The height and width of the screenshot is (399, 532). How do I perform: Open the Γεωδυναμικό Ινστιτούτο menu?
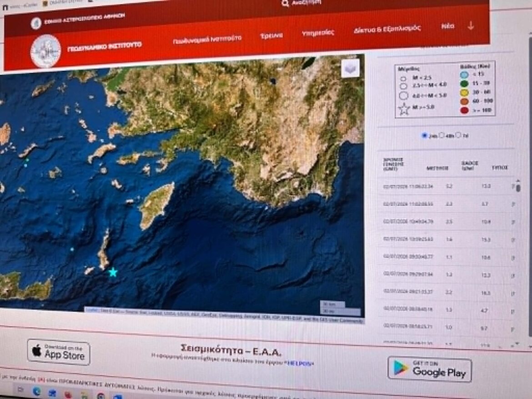point(207,40)
